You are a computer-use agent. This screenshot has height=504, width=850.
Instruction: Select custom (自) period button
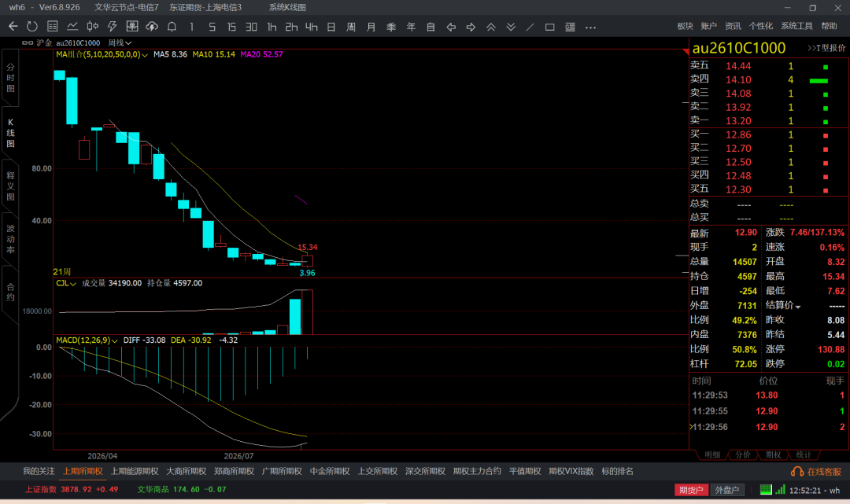coord(431,27)
